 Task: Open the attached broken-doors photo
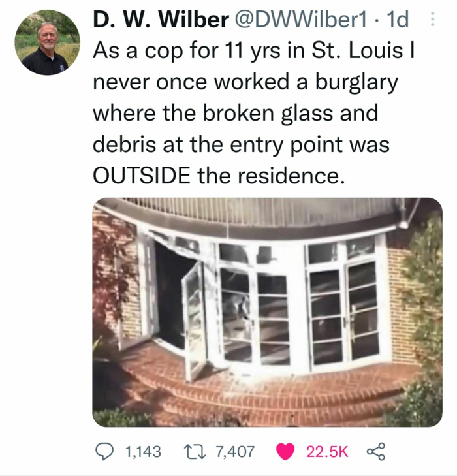point(267,312)
